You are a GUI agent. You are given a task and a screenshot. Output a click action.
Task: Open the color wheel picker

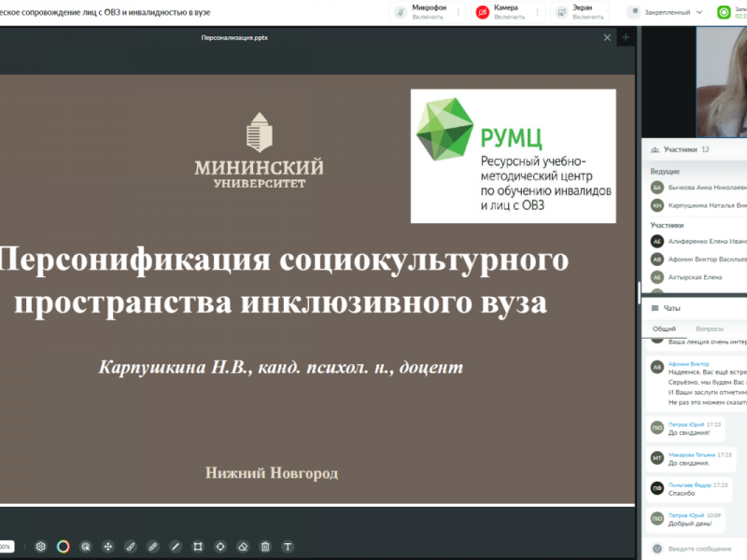(x=63, y=546)
